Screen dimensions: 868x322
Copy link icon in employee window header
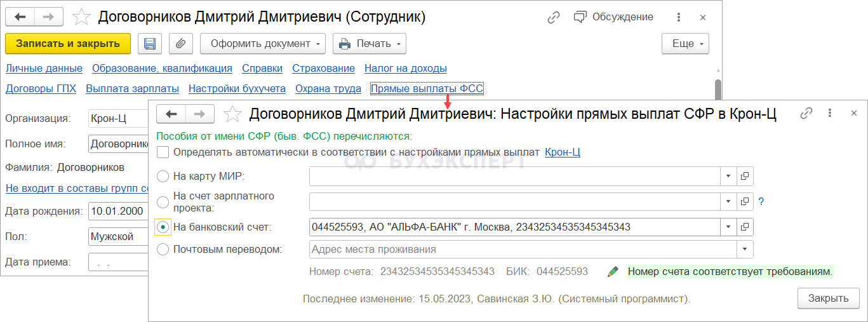pyautogui.click(x=554, y=17)
